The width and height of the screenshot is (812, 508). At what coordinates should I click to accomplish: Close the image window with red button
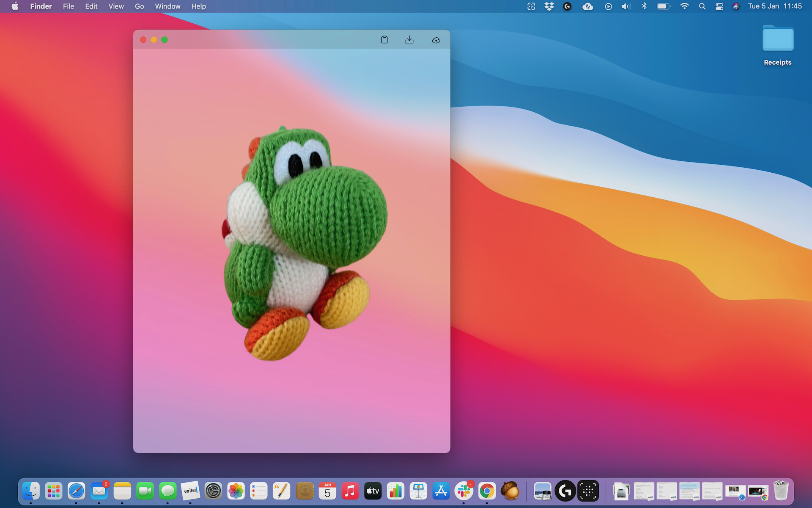point(143,40)
